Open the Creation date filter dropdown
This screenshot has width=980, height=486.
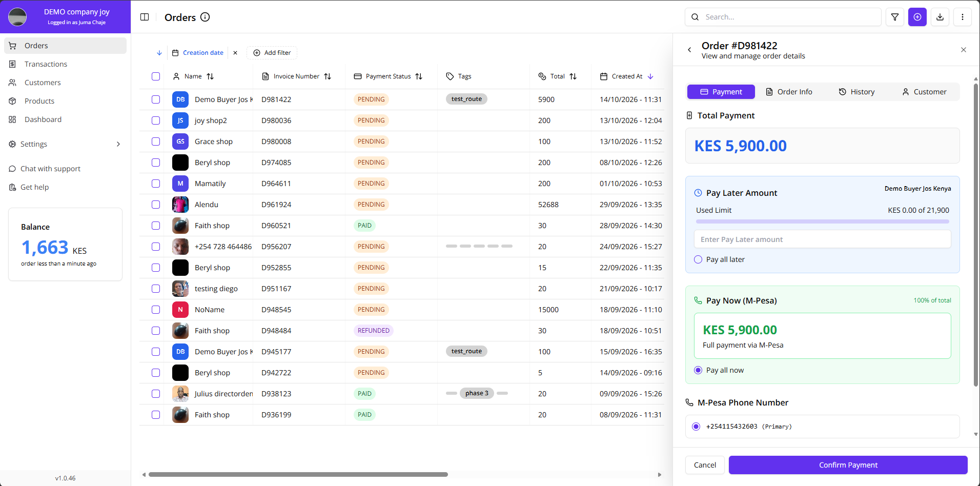click(x=198, y=53)
